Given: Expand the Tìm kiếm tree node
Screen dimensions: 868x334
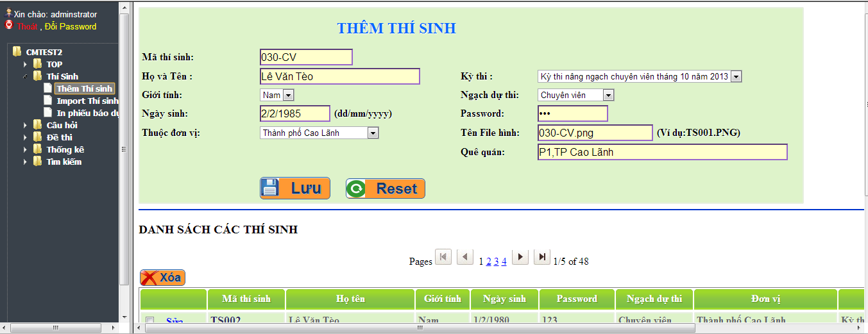Looking at the screenshot, I should 26,162.
